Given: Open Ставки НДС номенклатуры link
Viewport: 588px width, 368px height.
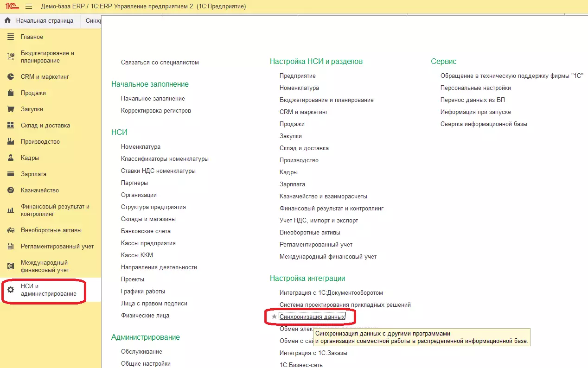Looking at the screenshot, I should coord(158,171).
